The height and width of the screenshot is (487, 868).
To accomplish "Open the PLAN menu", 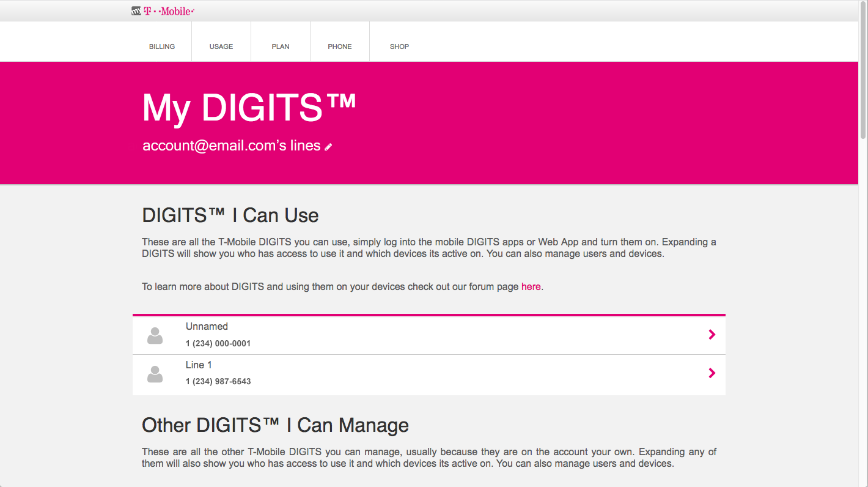I will pyautogui.click(x=281, y=46).
